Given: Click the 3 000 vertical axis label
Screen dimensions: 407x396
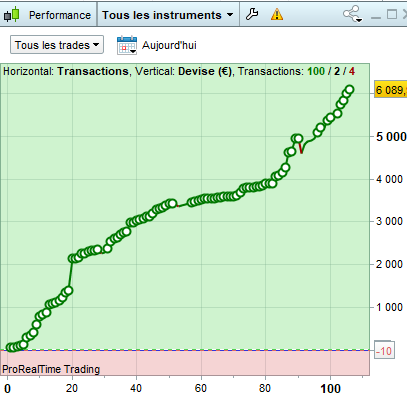Looking at the screenshot, I should [x=389, y=221].
